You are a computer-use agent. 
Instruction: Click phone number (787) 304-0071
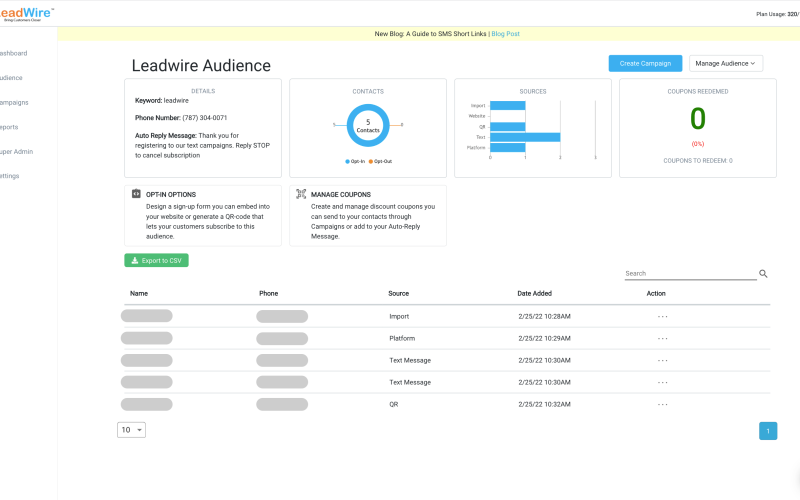coord(205,118)
